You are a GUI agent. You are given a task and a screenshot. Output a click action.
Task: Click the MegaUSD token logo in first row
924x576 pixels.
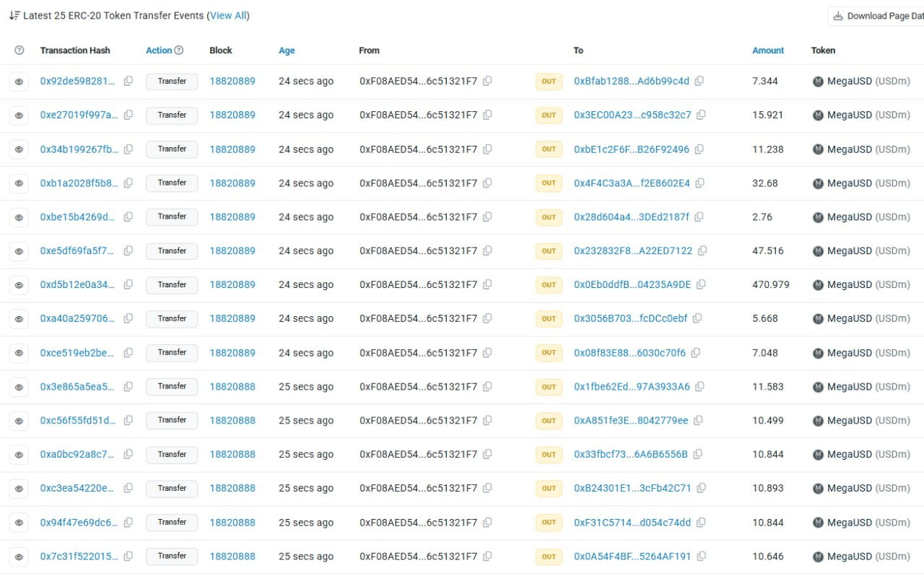(818, 82)
